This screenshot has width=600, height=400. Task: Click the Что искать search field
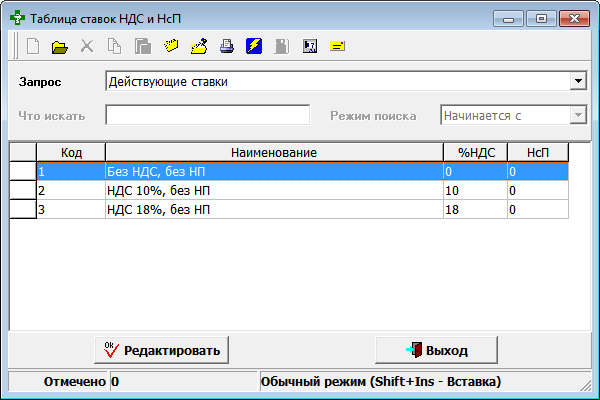208,115
